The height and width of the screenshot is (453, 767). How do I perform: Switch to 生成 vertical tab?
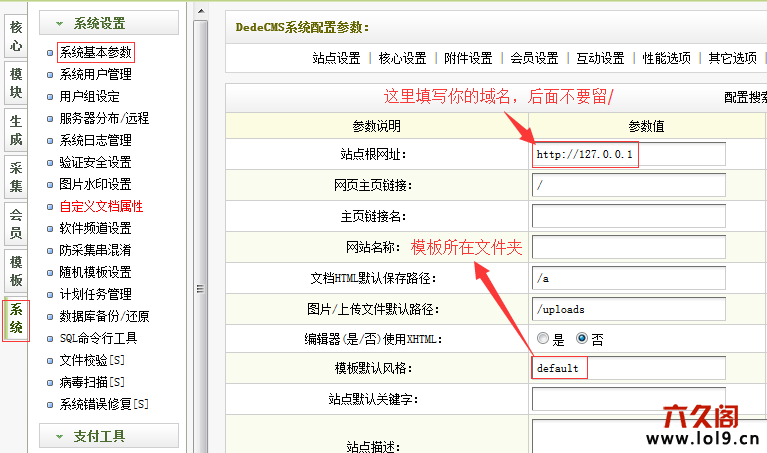point(16,130)
